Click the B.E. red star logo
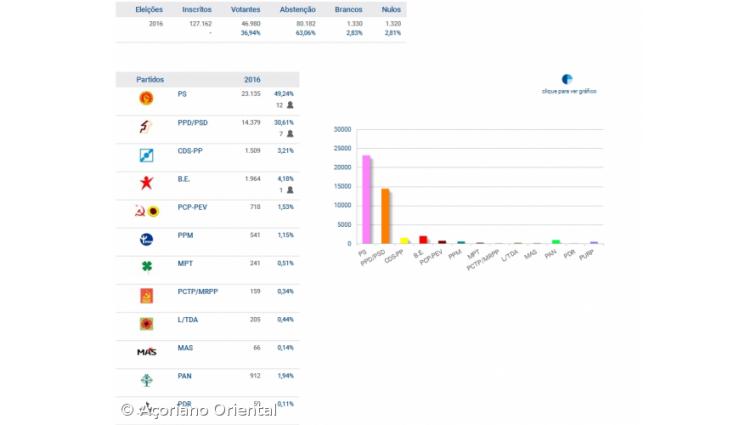This screenshot has width=755, height=425. tap(146, 182)
